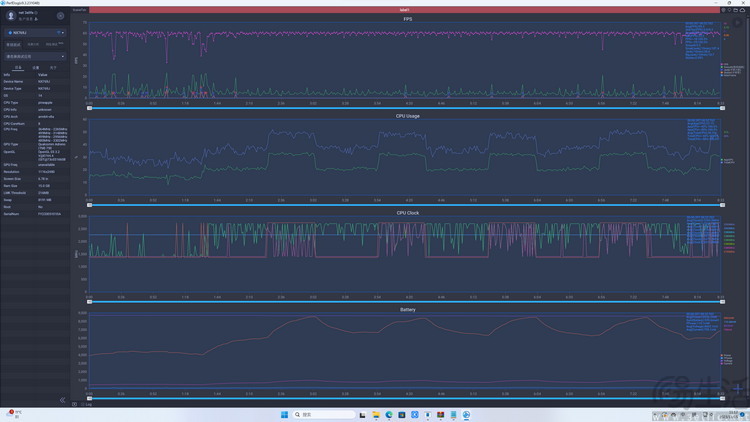Image resolution: width=750 pixels, height=422 pixels.
Task: Open Microsoft Edge from the taskbar
Action: point(389,414)
